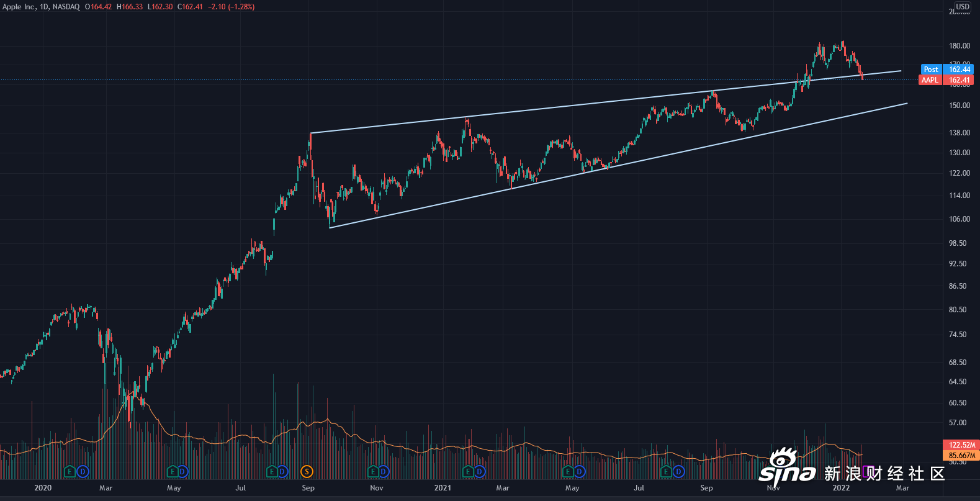Click the earnings marker right of the 2021 label

pyautogui.click(x=469, y=472)
